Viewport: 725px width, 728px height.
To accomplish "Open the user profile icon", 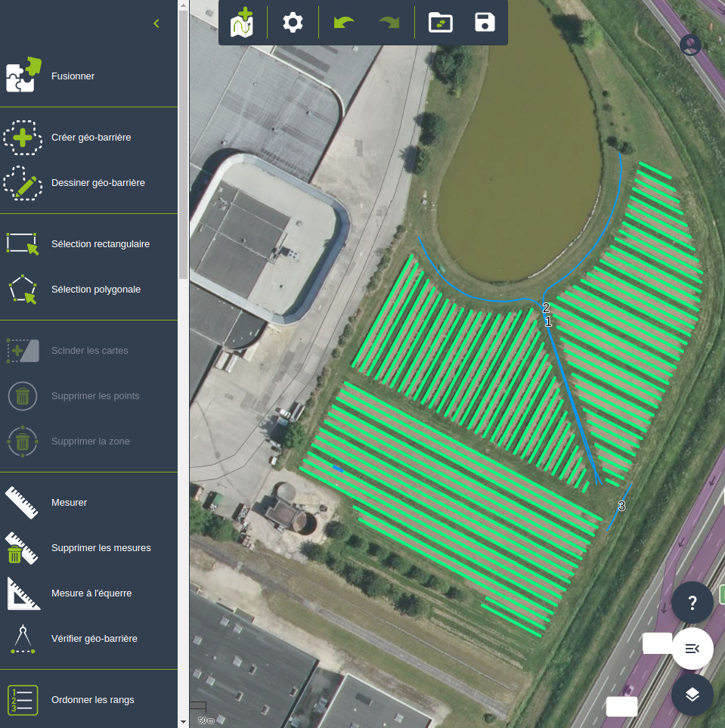I will (x=690, y=45).
